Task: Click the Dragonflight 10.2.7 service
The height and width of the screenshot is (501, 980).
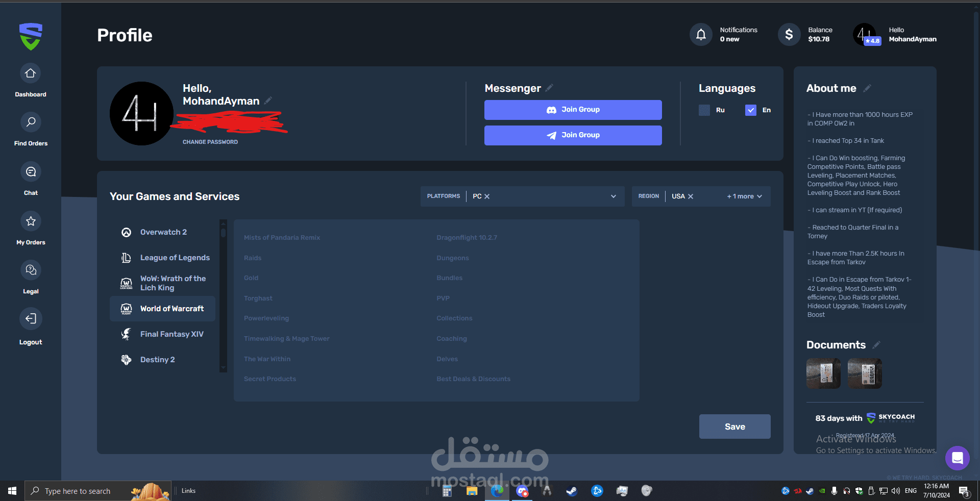Action: (467, 238)
